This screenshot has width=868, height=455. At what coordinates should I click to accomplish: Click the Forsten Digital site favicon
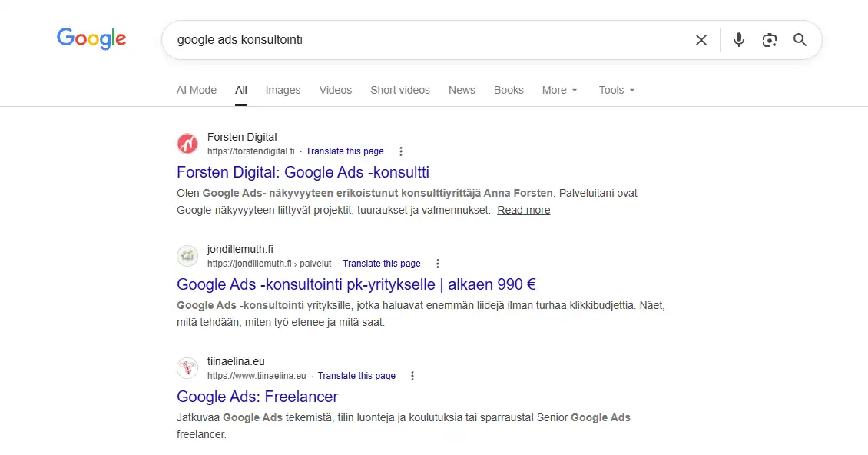187,144
